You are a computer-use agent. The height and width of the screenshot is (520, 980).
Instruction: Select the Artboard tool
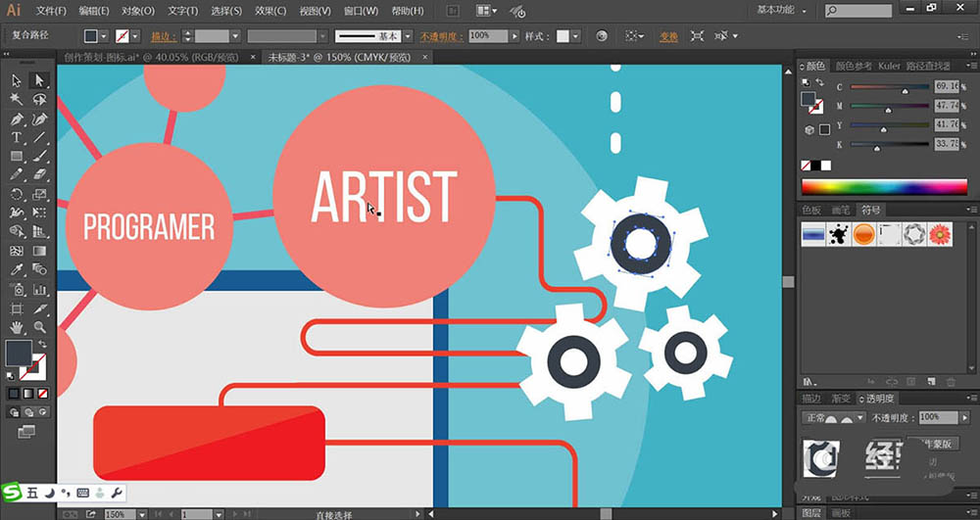pos(17,308)
